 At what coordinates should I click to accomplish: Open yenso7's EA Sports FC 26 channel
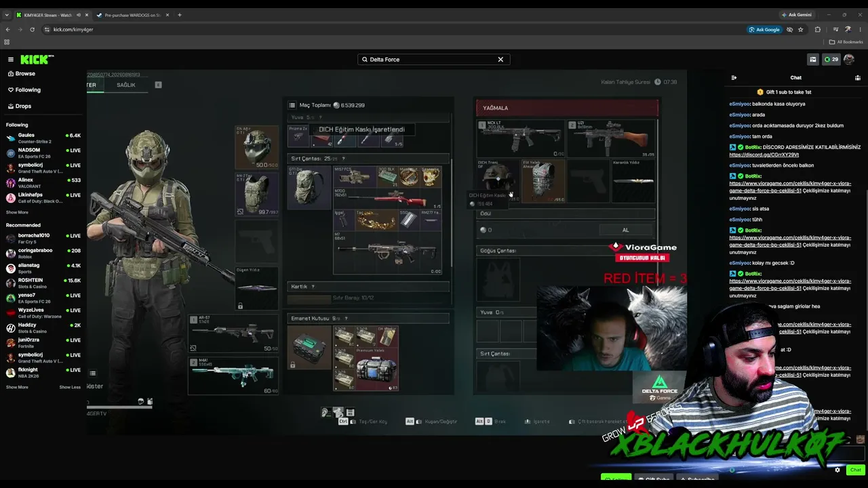click(43, 298)
